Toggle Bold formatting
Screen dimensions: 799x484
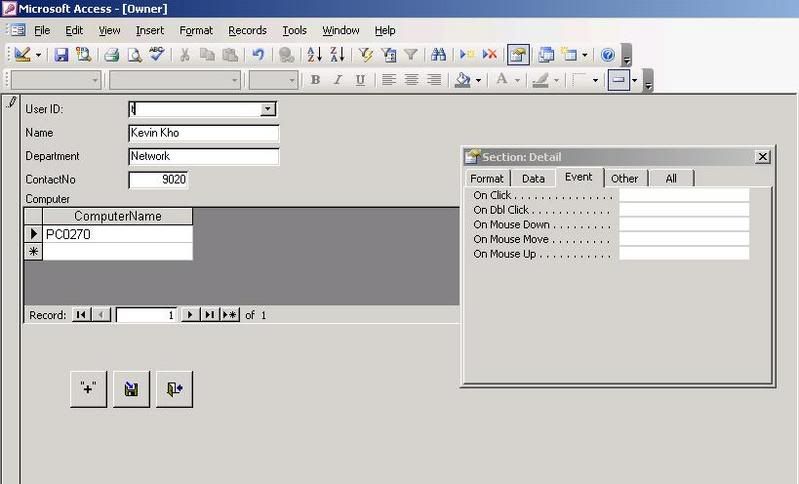tap(315, 80)
